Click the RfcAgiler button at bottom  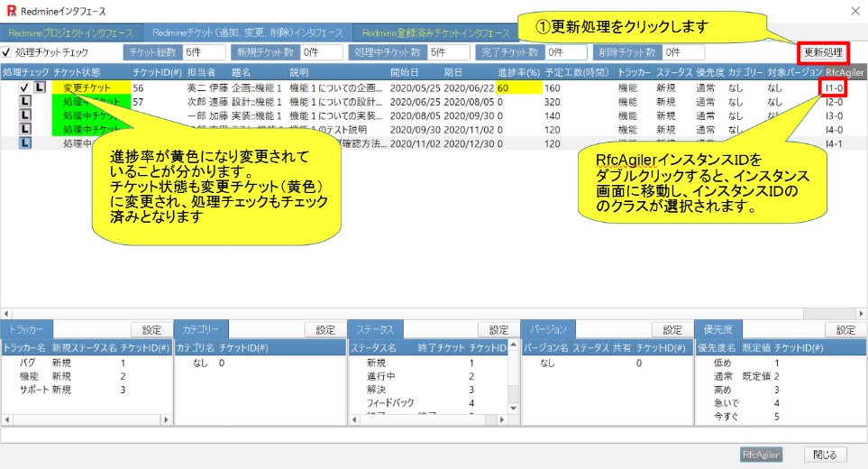pyautogui.click(x=761, y=455)
